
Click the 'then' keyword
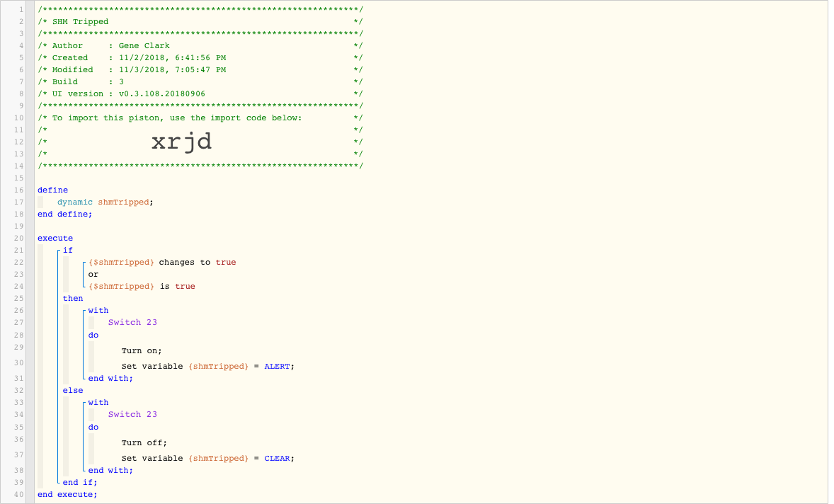pos(73,298)
